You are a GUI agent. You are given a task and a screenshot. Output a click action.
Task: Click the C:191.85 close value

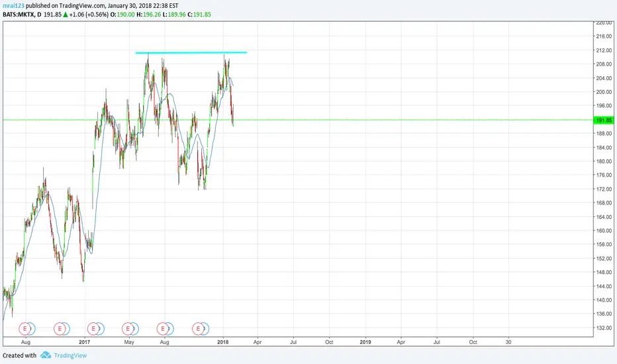click(x=199, y=15)
